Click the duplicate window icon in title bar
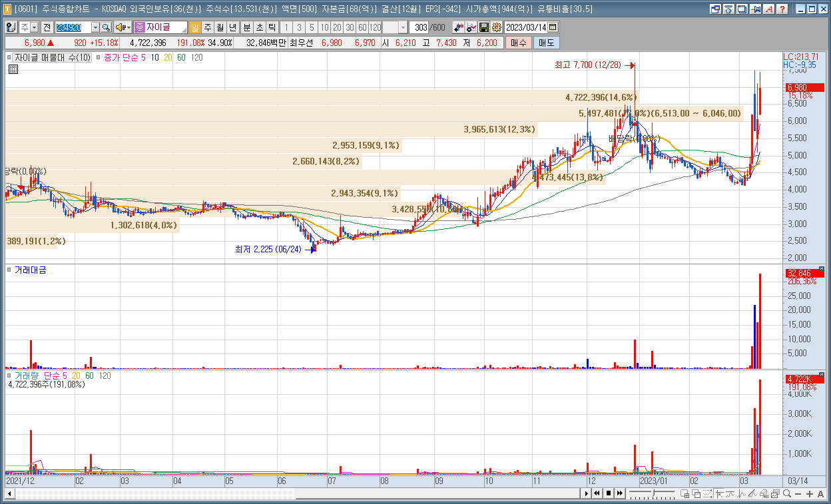 [x=742, y=9]
